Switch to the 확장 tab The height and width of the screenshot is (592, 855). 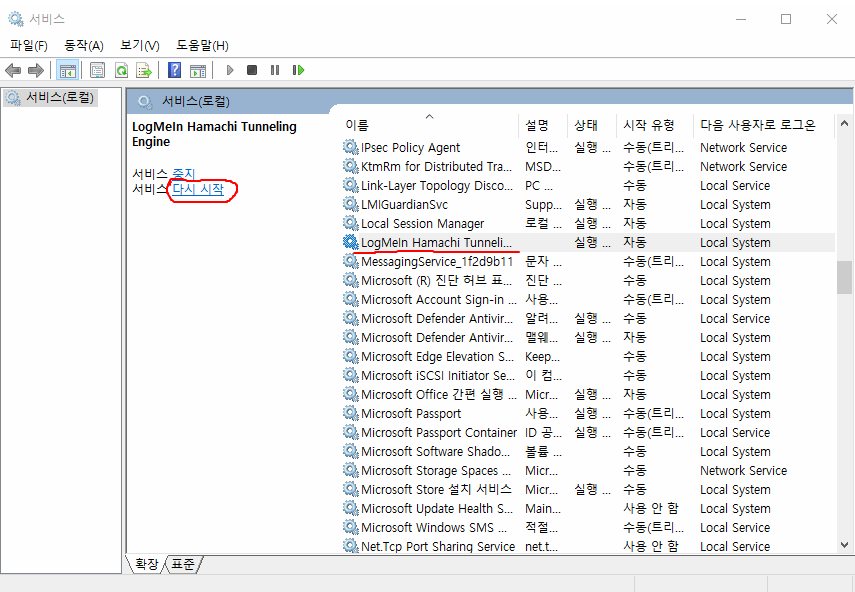[x=146, y=564]
